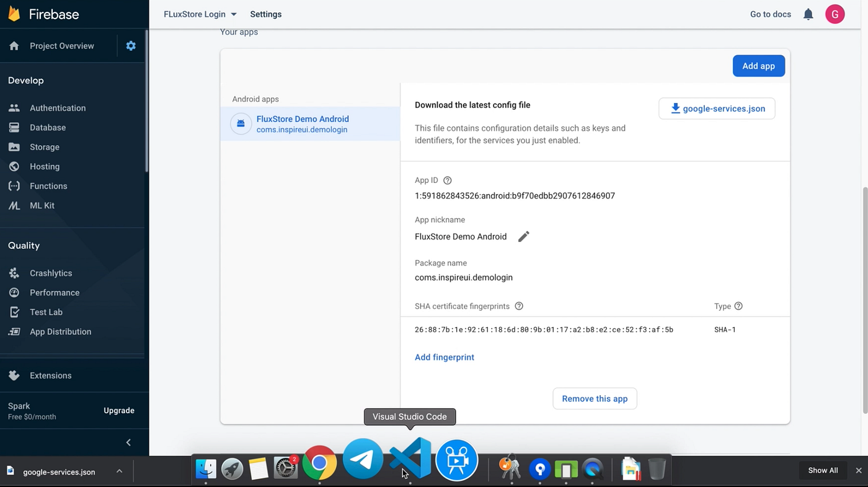Open downloaded google-services.json in downloads bar
The width and height of the screenshot is (868, 487).
pos(59,472)
